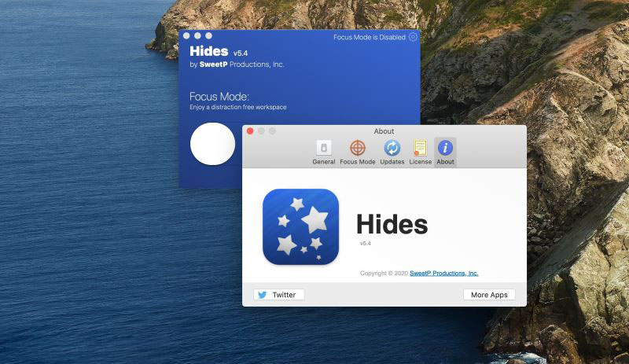629x364 pixels.
Task: Click the 'v5.4' label in blue window
Action: point(241,53)
